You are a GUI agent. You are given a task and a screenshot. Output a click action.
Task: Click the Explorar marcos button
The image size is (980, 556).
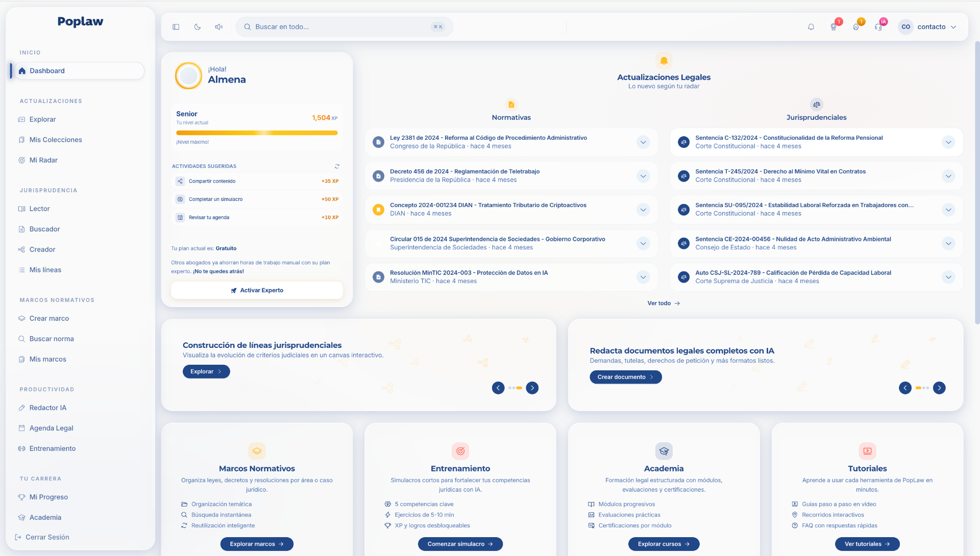(x=257, y=544)
